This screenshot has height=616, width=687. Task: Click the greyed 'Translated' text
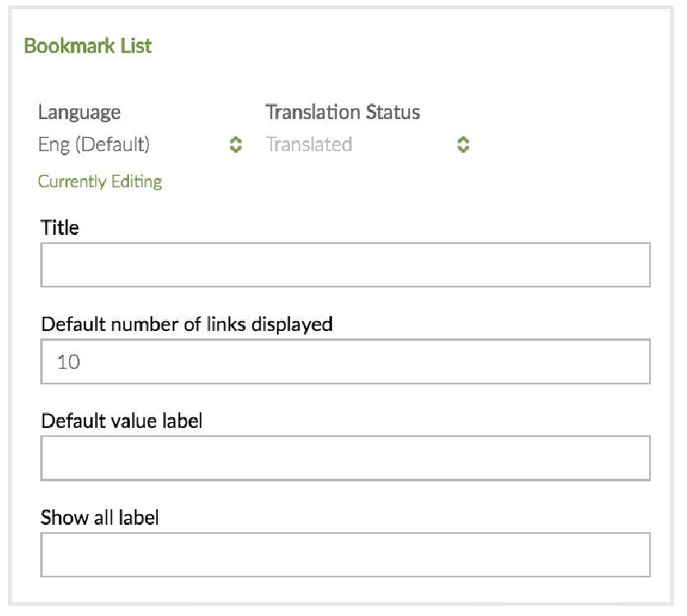click(309, 145)
